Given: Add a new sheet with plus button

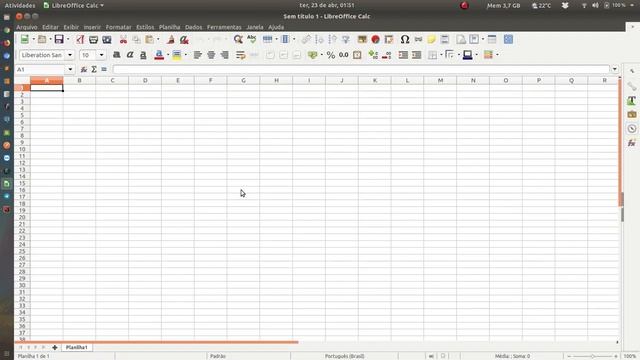Looking at the screenshot, I should tap(55, 347).
